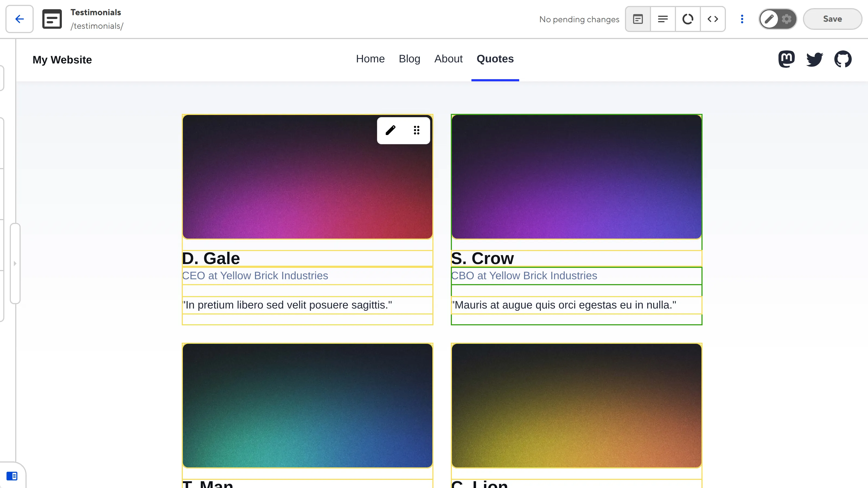Select the Quotes tab in navigation

(x=495, y=59)
